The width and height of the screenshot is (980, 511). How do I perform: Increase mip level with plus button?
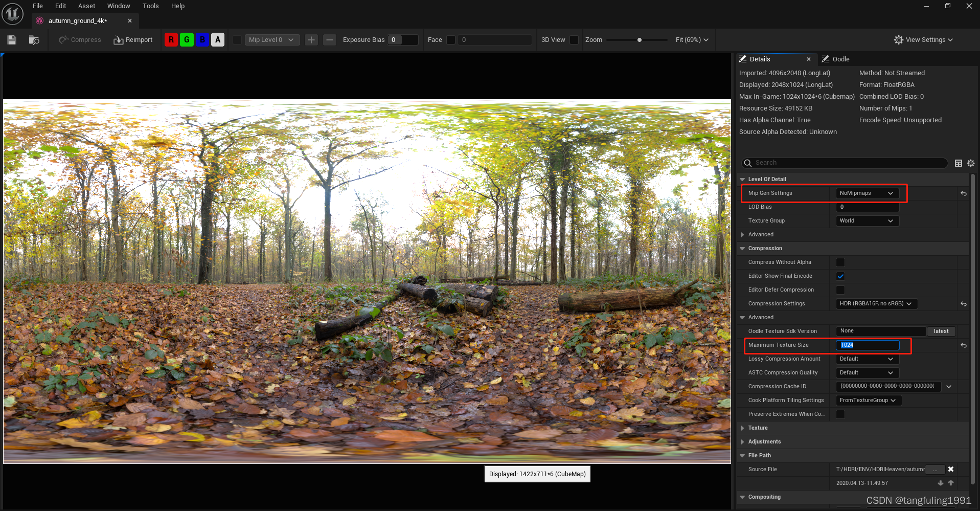pyautogui.click(x=311, y=40)
